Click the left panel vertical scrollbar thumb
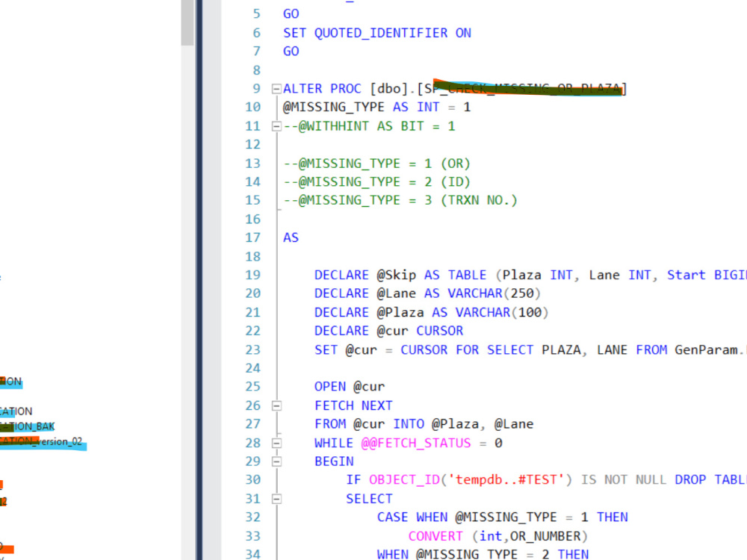The image size is (747, 560). point(187,22)
